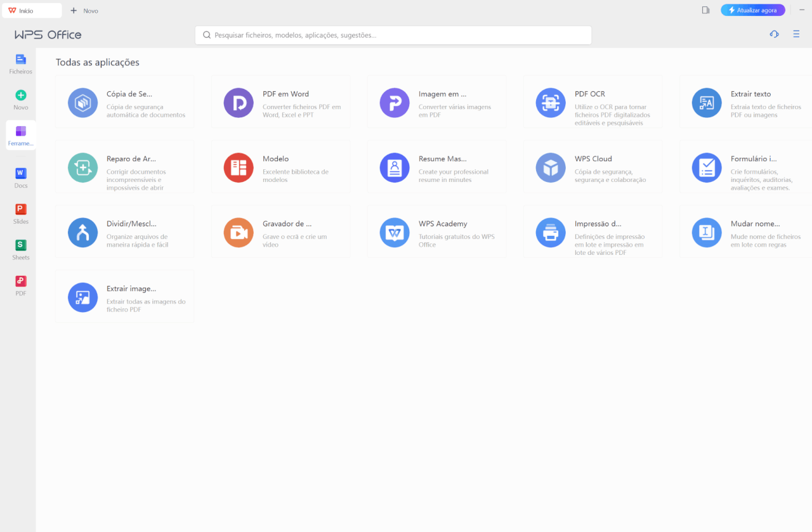The height and width of the screenshot is (532, 812).
Task: Open the Reparo de Arquivo tool
Action: coord(124,166)
